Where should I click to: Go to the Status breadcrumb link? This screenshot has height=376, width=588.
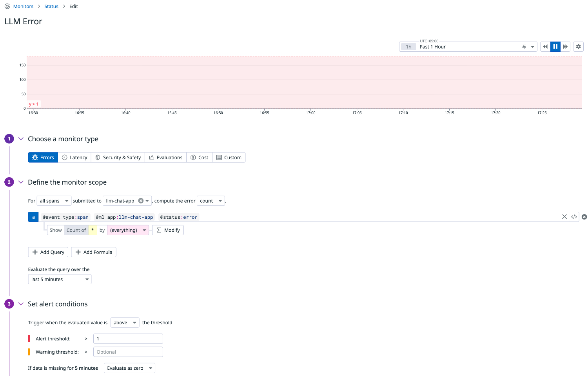coord(51,6)
